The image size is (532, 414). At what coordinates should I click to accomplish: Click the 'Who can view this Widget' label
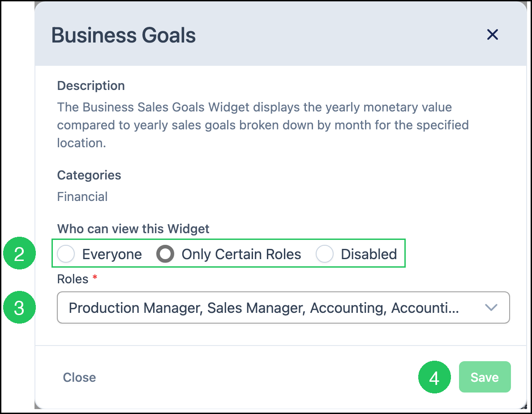click(x=133, y=229)
